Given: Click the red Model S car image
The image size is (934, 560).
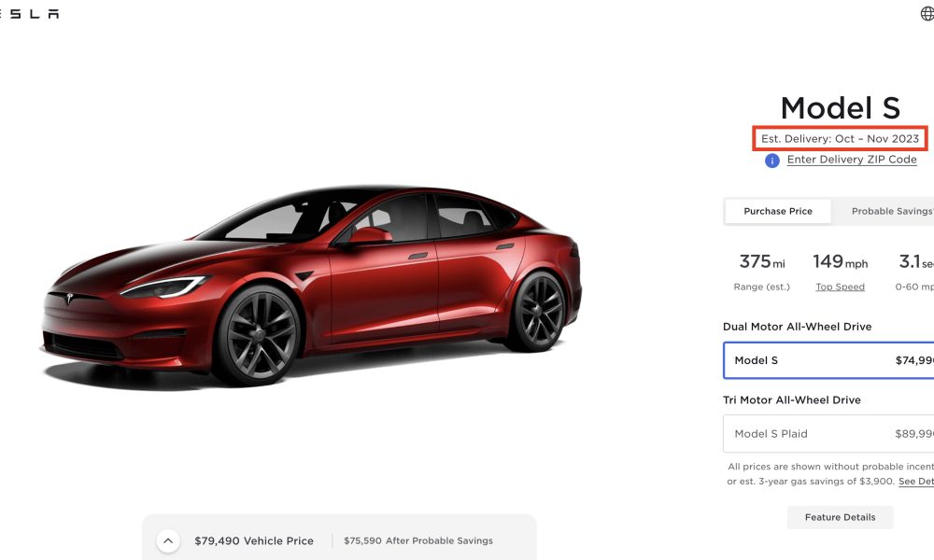Looking at the screenshot, I should 312,286.
